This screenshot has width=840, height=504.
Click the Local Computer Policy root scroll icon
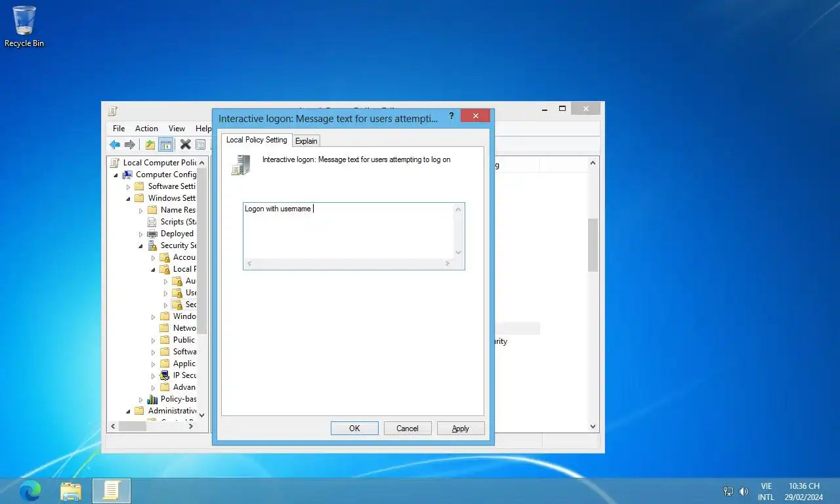(x=115, y=163)
